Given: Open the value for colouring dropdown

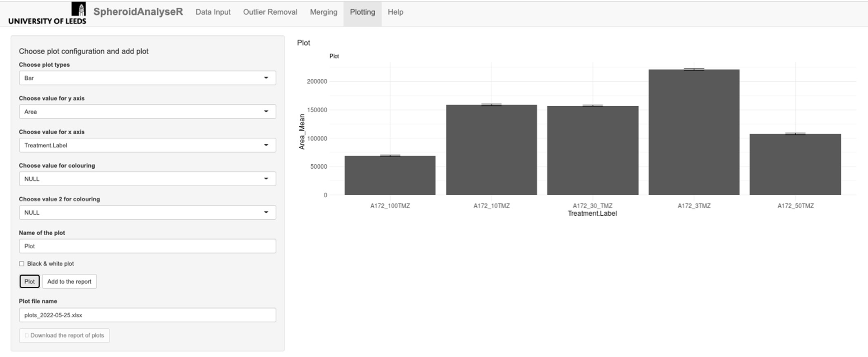Looking at the screenshot, I should coord(147,179).
